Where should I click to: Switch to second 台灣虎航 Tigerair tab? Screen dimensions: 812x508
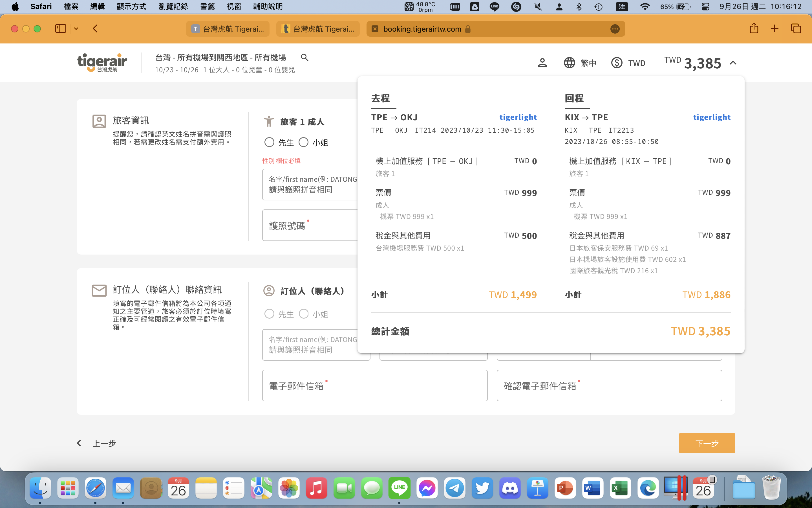pos(318,29)
